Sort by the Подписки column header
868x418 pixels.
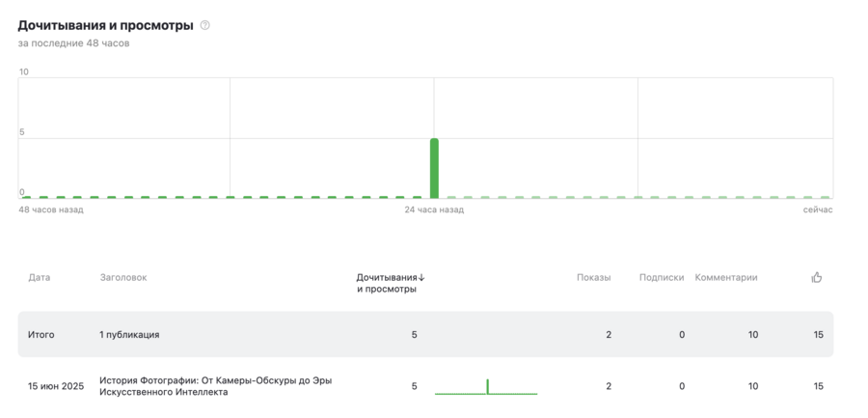(x=661, y=277)
